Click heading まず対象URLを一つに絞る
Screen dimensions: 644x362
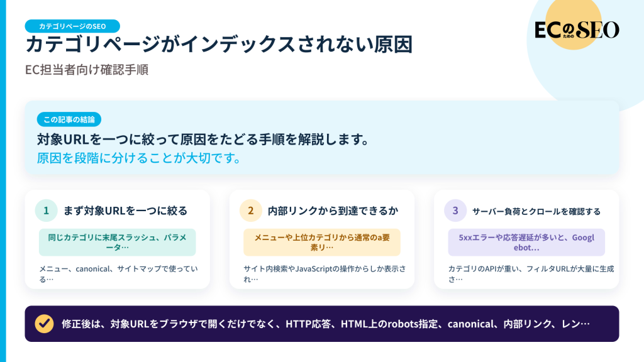point(125,211)
